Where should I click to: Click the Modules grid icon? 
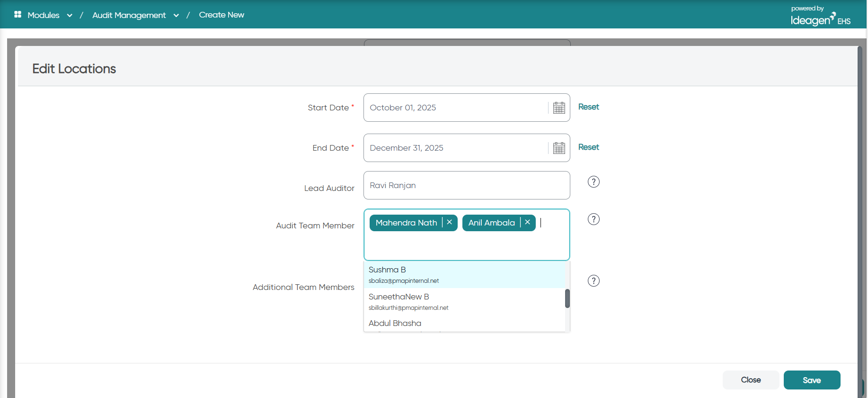point(18,15)
